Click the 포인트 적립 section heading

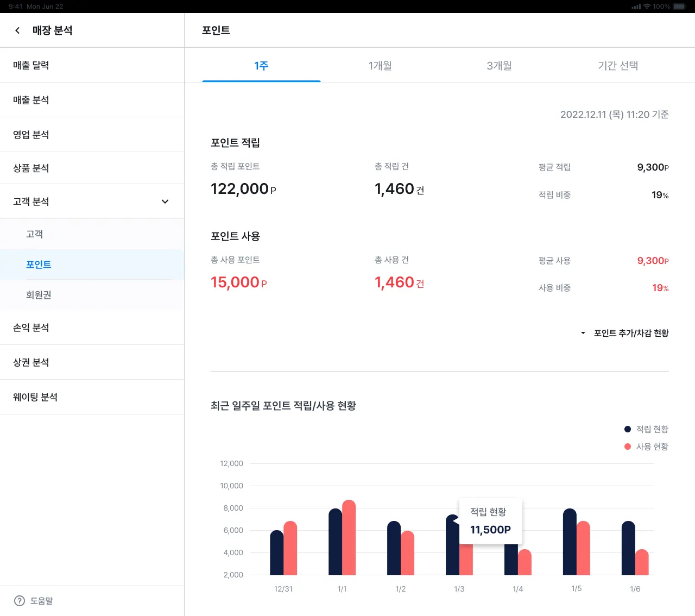point(235,143)
